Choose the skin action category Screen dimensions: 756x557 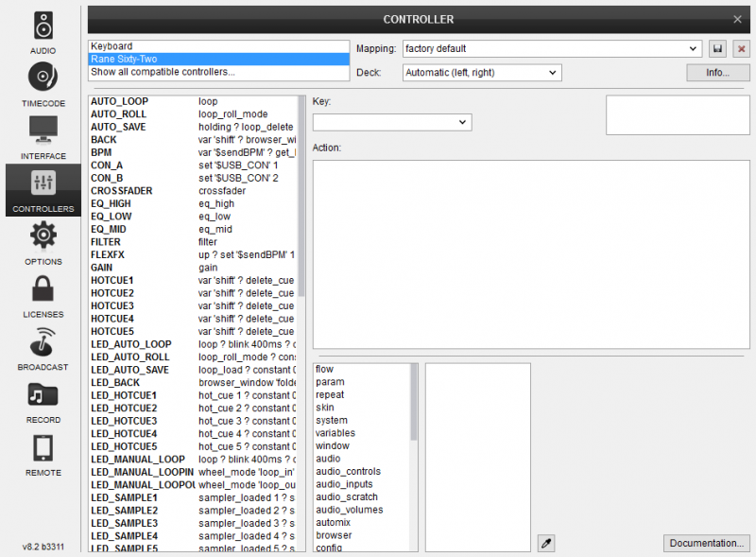pyautogui.click(x=362, y=408)
